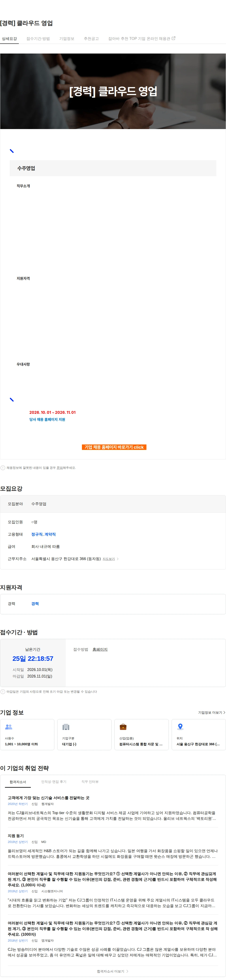Select the 합격자소서 tab
The width and height of the screenshot is (226, 980).
click(18, 781)
